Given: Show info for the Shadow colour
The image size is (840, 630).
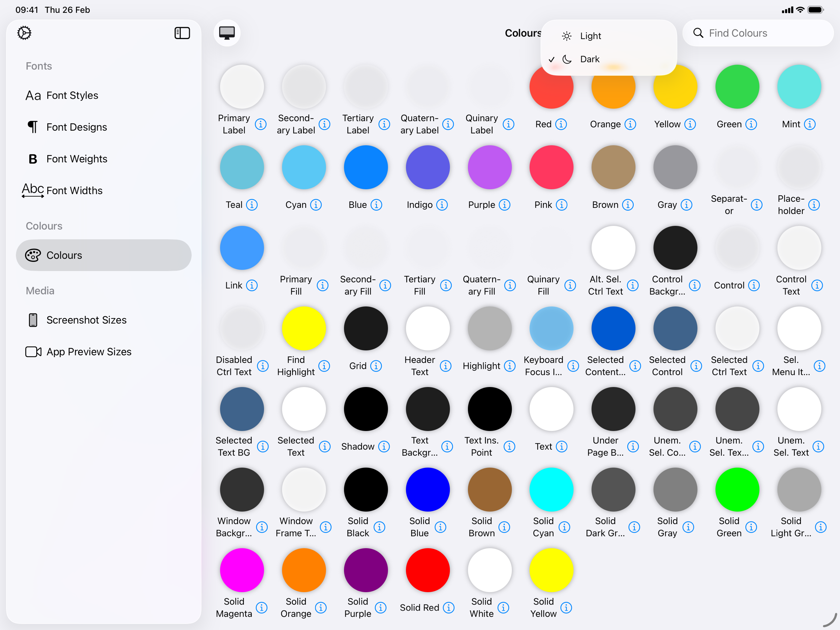Looking at the screenshot, I should tap(384, 446).
